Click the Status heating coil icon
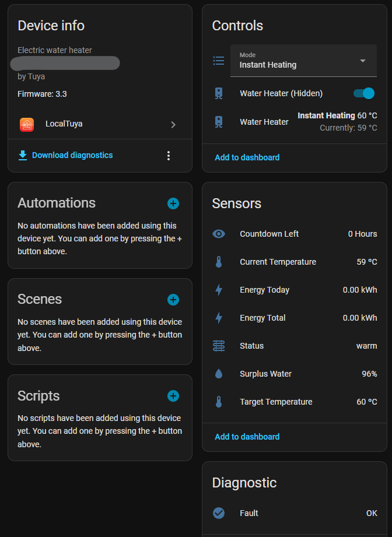Image resolution: width=392 pixels, height=537 pixels. (219, 346)
